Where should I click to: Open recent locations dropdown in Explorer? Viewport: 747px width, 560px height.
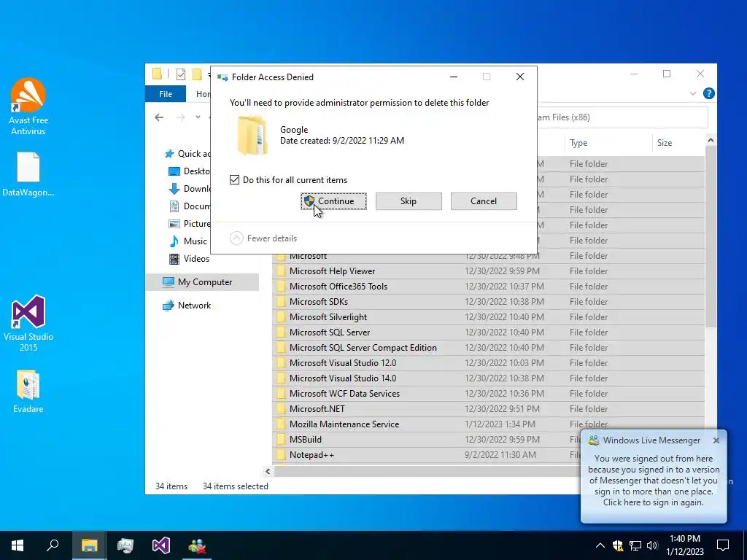[x=198, y=117]
